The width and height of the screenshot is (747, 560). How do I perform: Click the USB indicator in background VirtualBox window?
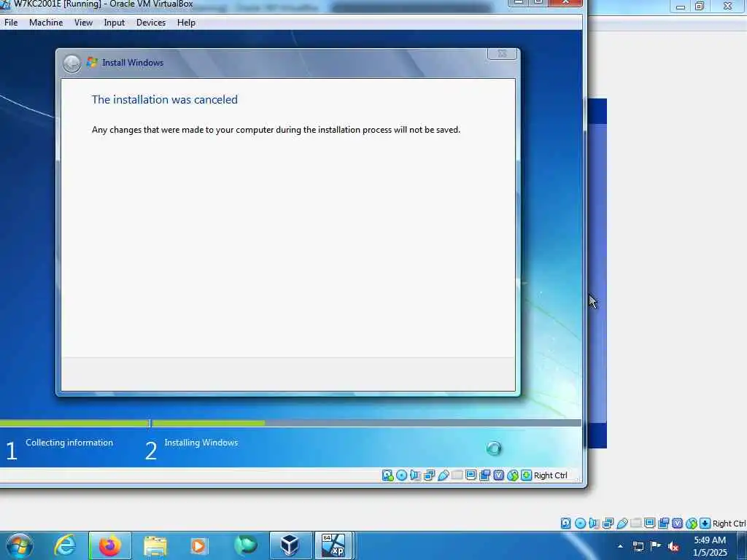[622, 524]
